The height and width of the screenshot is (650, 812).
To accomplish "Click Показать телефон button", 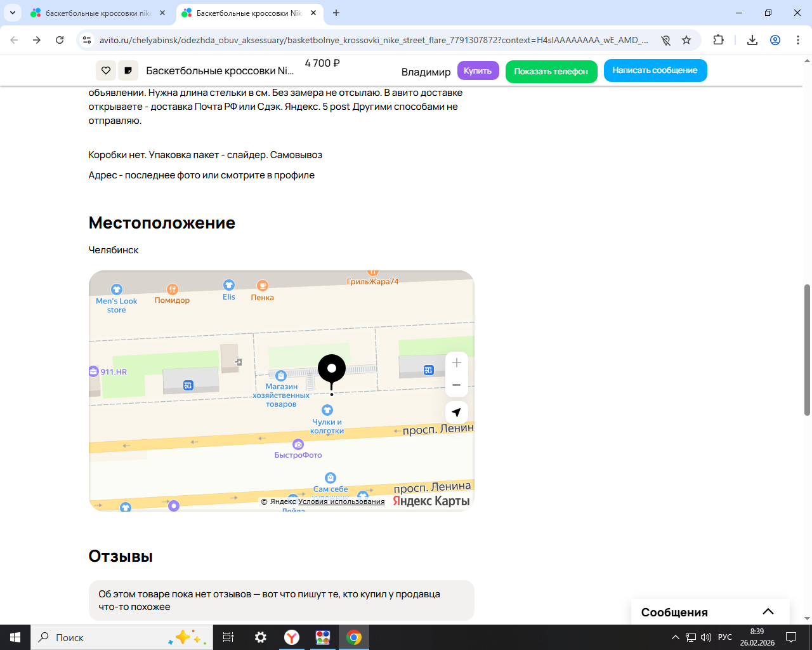I will [x=551, y=71].
